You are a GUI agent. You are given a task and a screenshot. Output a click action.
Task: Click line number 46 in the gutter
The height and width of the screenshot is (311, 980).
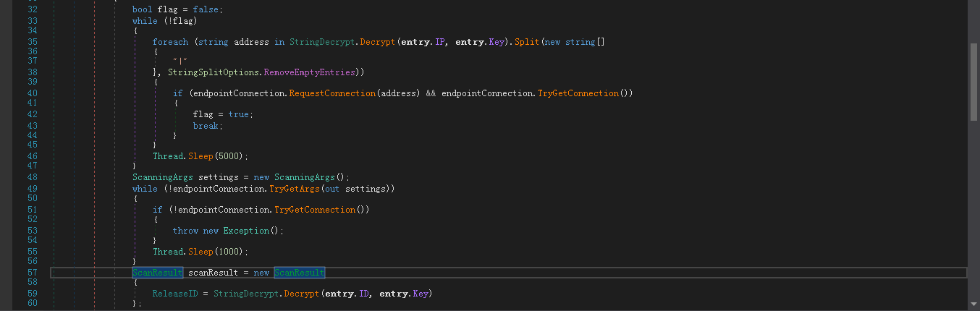tap(33, 156)
